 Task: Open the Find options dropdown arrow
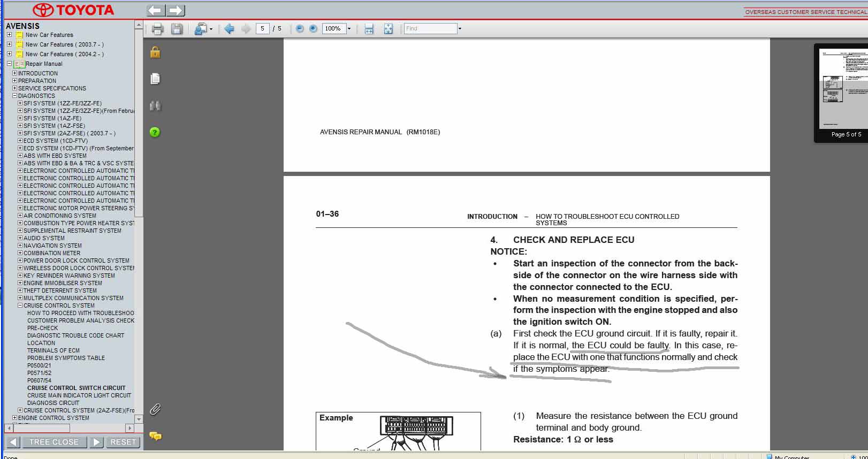pos(460,29)
